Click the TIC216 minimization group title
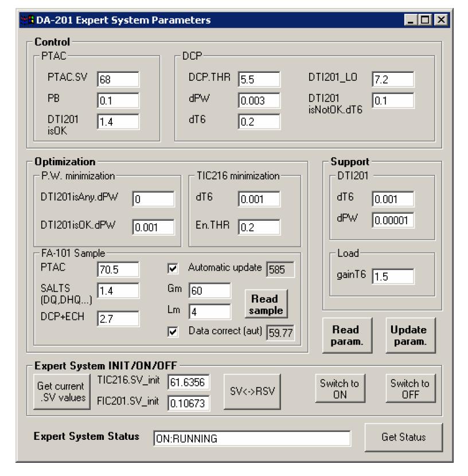 [238, 175]
